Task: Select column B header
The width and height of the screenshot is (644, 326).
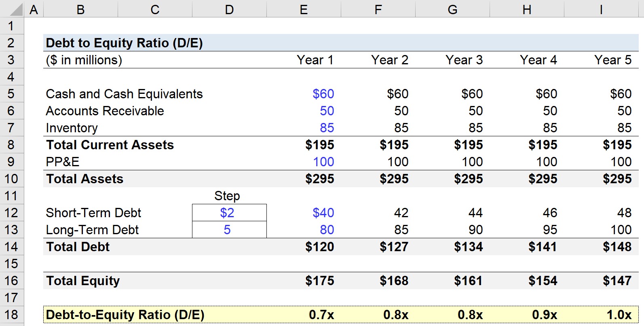Action: (80, 8)
